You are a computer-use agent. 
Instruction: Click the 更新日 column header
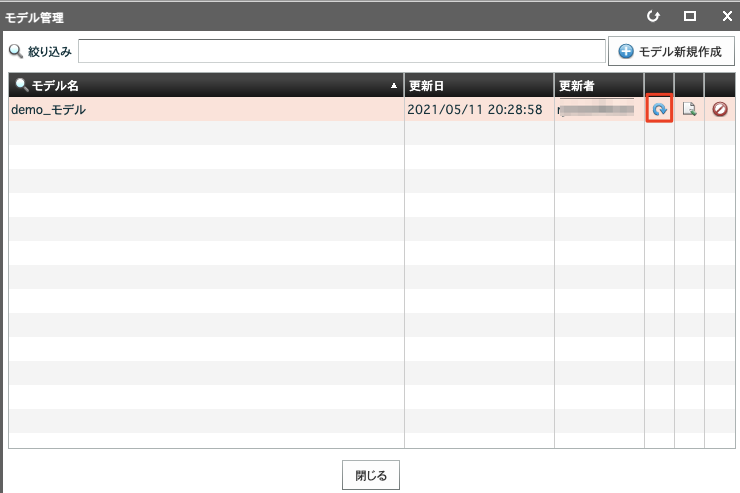click(479, 85)
